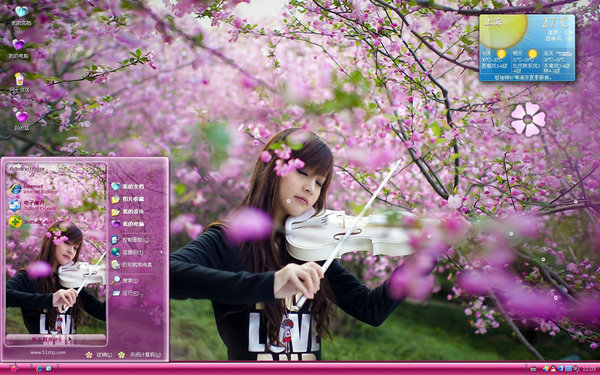The width and height of the screenshot is (600, 375).
Task: Click the pink flower desktop widget
Action: point(528,119)
